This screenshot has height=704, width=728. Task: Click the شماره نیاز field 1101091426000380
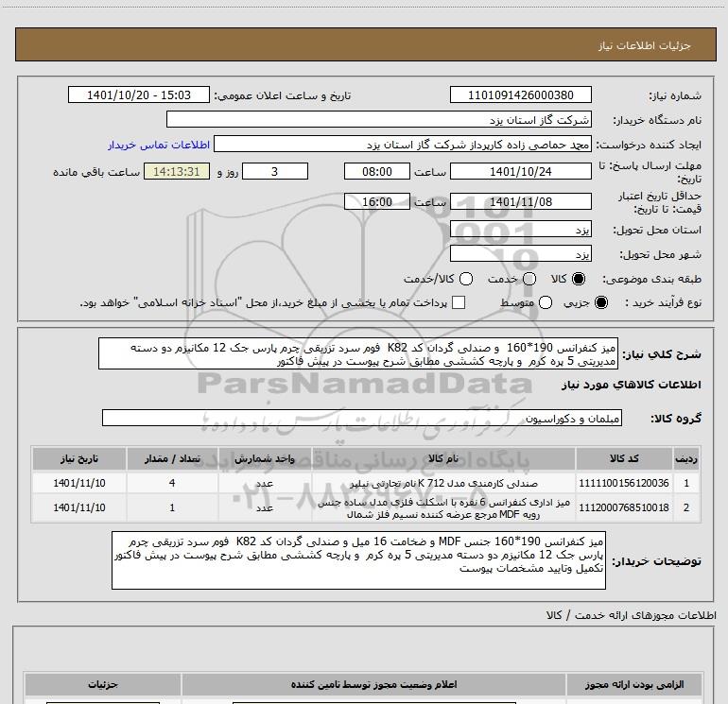click(520, 94)
